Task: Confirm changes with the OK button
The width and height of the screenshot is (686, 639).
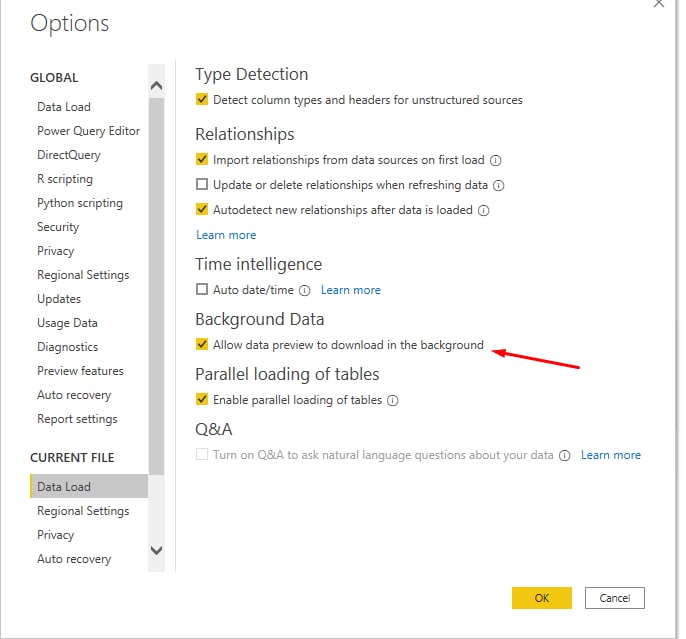Action: point(542,598)
